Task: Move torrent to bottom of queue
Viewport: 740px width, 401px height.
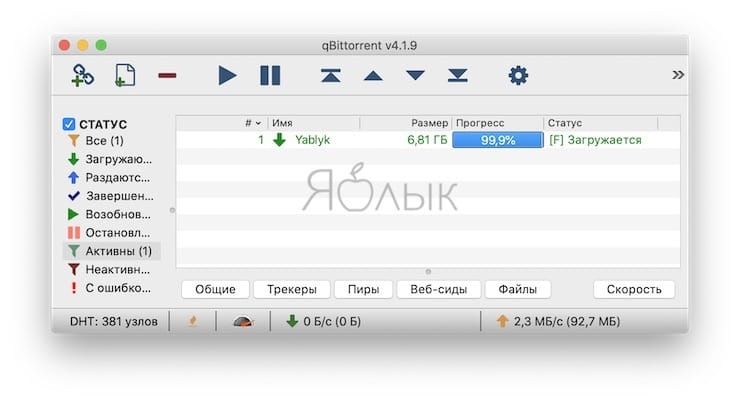Action: [457, 75]
